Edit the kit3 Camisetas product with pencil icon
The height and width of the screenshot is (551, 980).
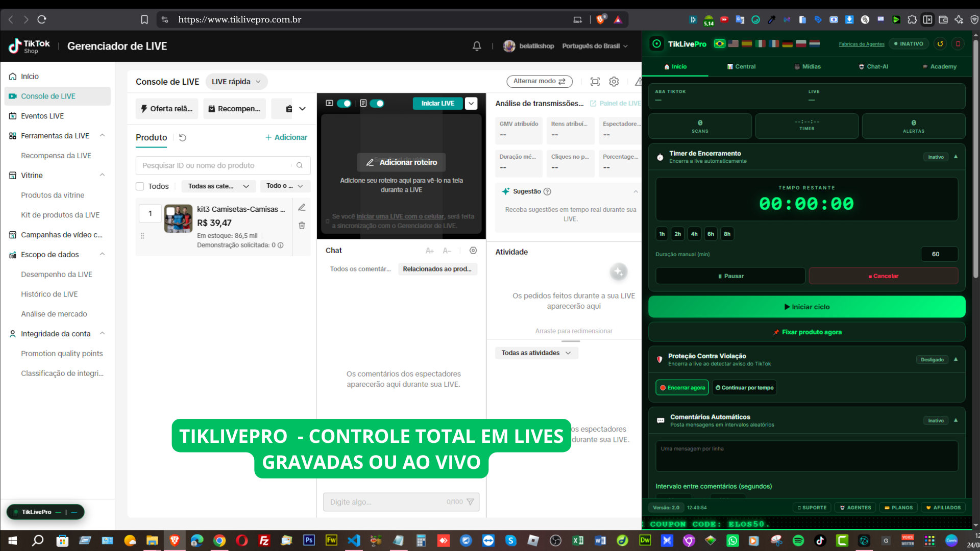(302, 207)
